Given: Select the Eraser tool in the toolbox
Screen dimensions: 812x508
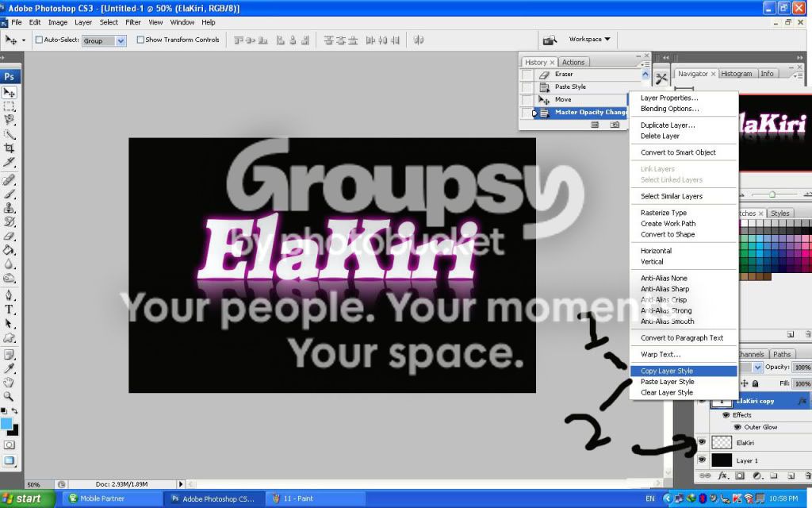Looking at the screenshot, I should [10, 236].
